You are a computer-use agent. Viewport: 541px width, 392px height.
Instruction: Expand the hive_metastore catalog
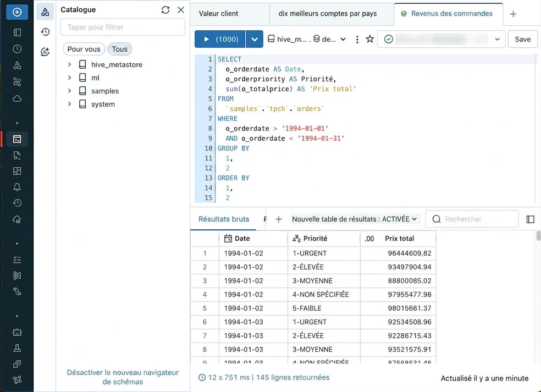tap(69, 64)
